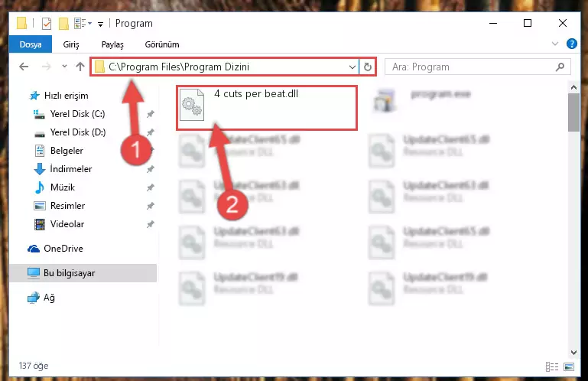This screenshot has height=381, width=588.
Task: Expand the address bar history dropdown
Action: tap(352, 67)
